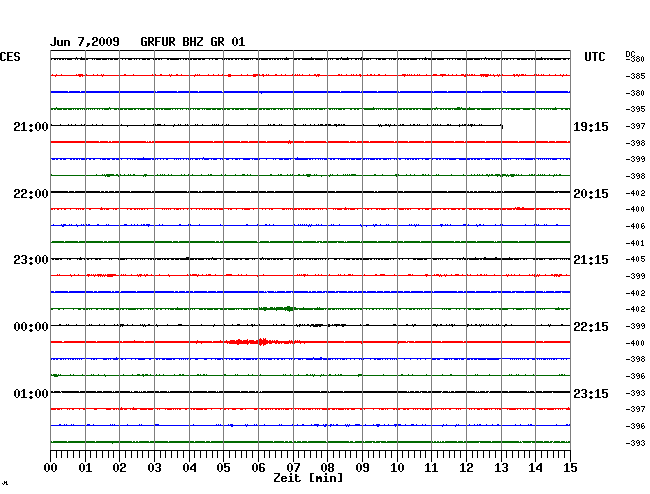The width and height of the screenshot is (650, 494).
Task: Click the '23:00' local time label
Action: point(31,260)
